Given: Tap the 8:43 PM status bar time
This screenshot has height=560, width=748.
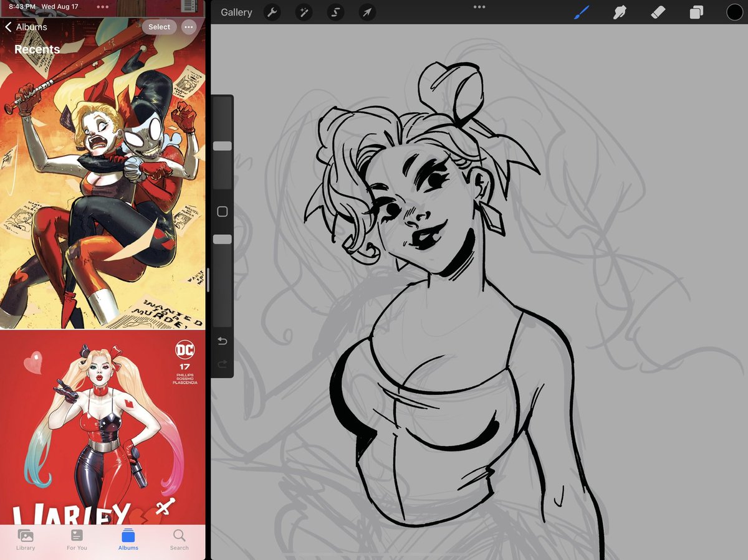Looking at the screenshot, I should (x=22, y=6).
